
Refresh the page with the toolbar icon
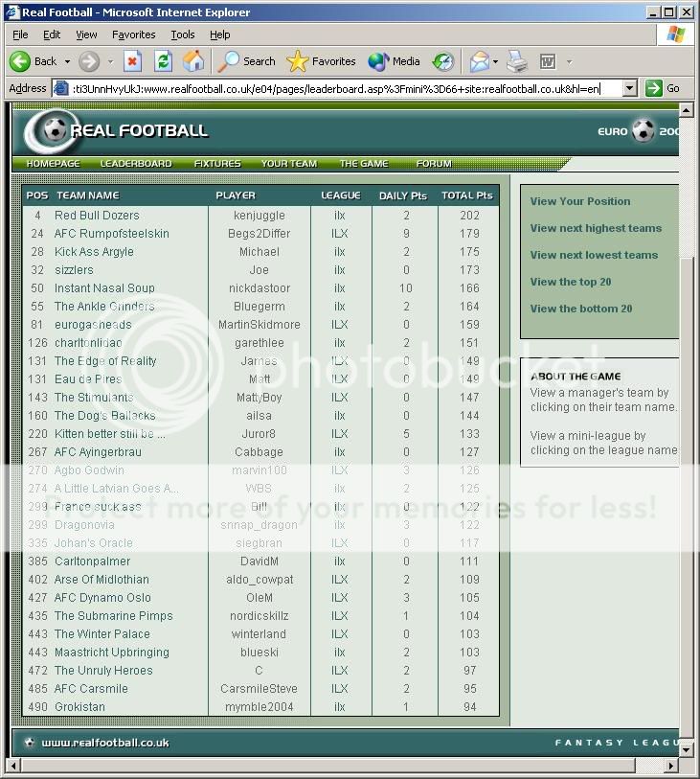(163, 61)
